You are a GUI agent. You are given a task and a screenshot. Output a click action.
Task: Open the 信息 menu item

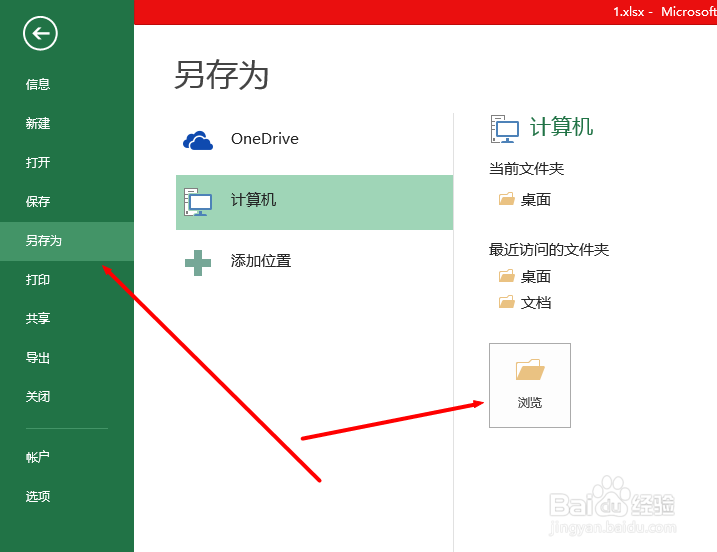(x=38, y=85)
